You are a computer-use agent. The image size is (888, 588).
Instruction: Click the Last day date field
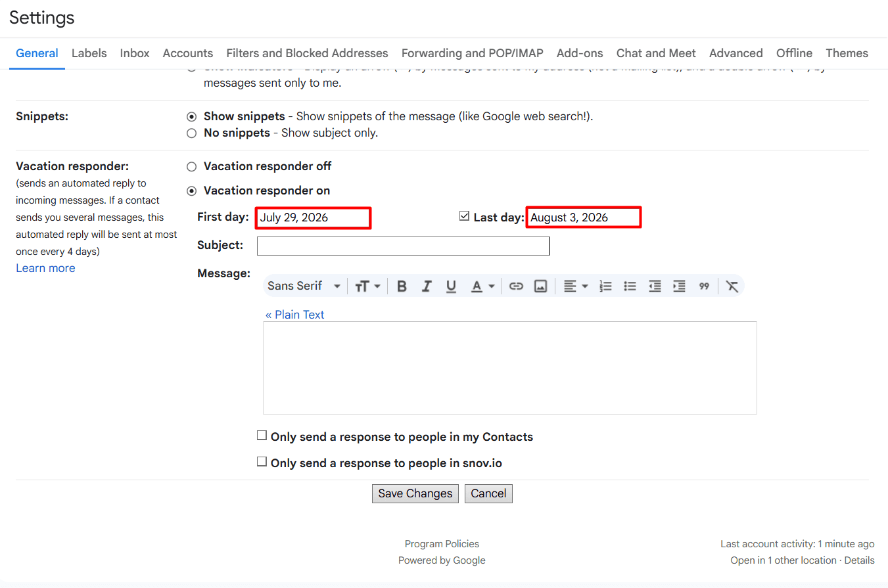[584, 217]
